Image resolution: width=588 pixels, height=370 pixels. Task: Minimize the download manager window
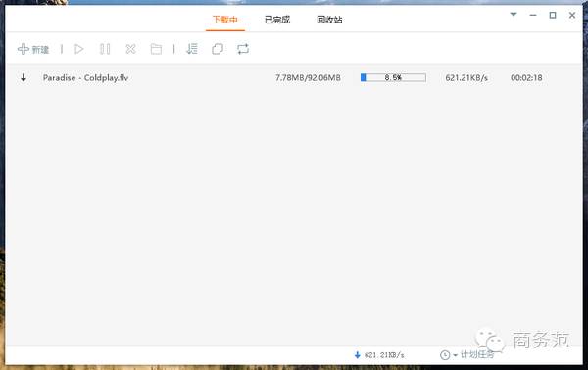533,15
